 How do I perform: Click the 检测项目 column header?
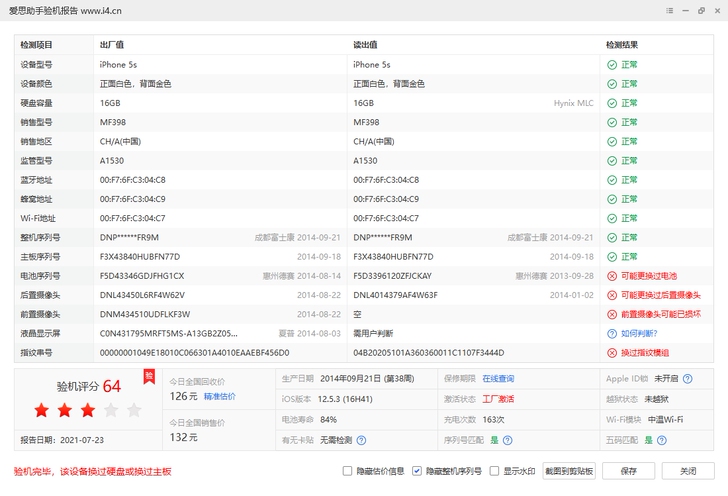(36, 45)
